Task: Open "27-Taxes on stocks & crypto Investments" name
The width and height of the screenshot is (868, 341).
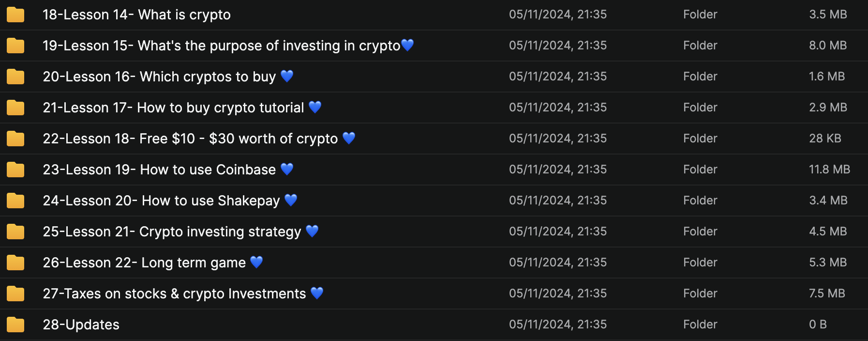Action: 174,294
